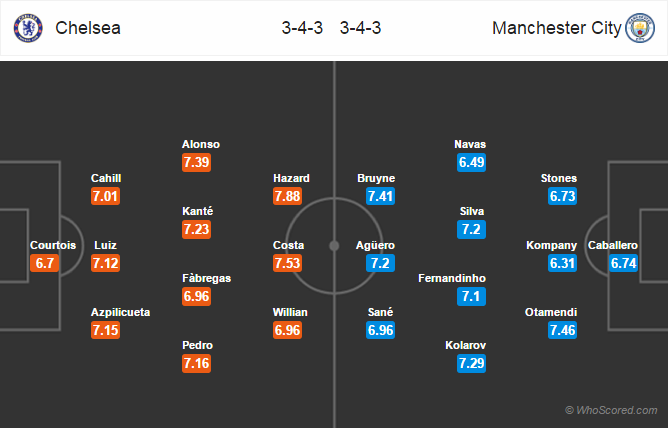Click the Fernandinho player name
Screen dimensions: 668x428
[452, 278]
